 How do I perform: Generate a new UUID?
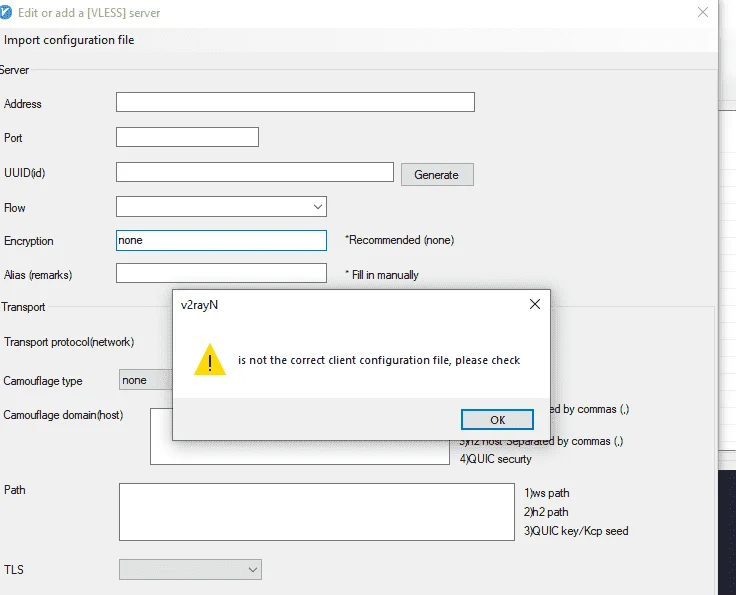click(x=437, y=175)
